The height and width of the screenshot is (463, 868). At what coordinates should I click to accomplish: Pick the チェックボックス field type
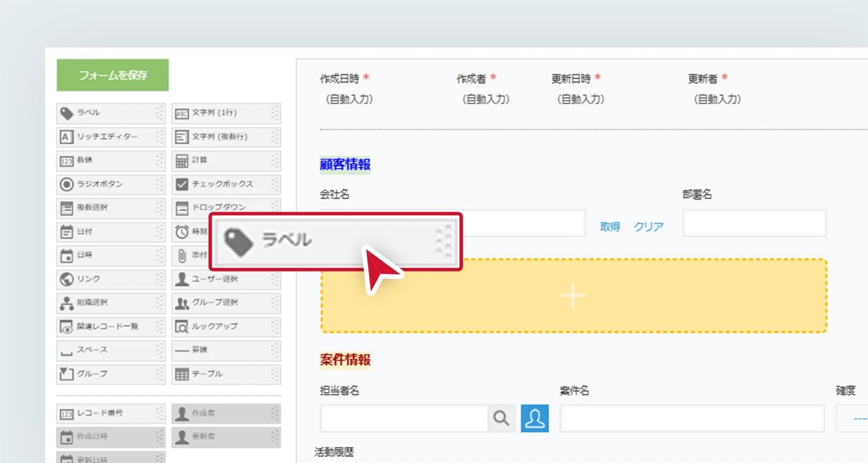tap(226, 185)
